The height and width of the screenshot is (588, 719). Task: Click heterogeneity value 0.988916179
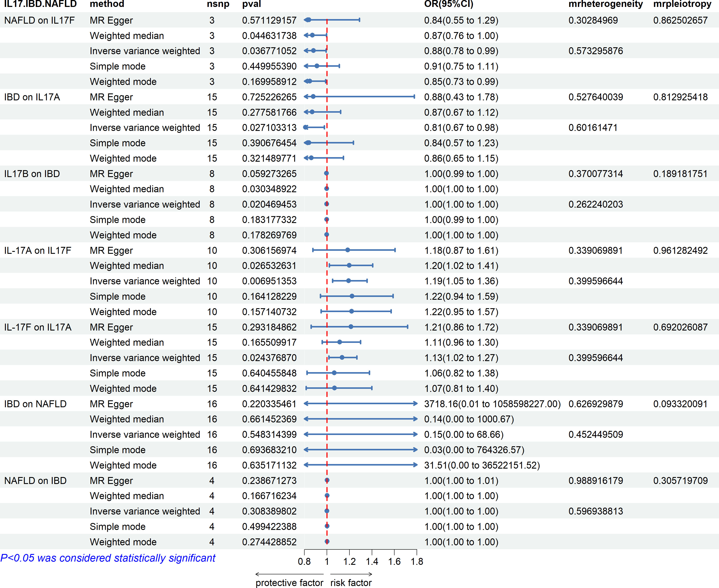(596, 481)
